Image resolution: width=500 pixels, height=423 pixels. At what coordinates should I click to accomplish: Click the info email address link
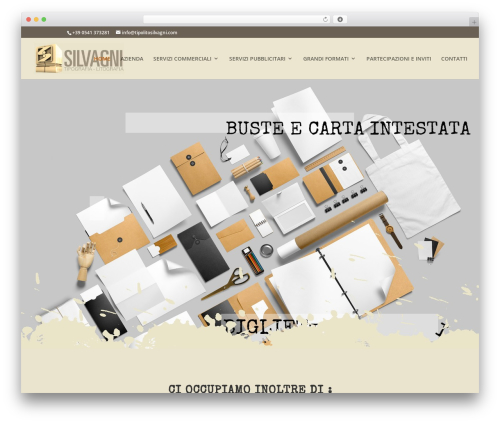point(149,33)
